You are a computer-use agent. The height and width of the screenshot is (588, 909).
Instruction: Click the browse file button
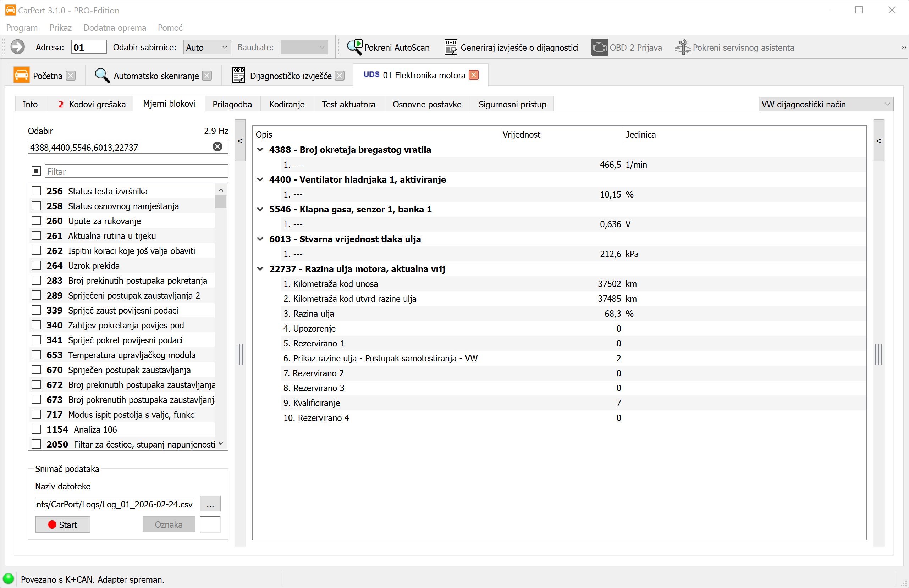pos(210,504)
